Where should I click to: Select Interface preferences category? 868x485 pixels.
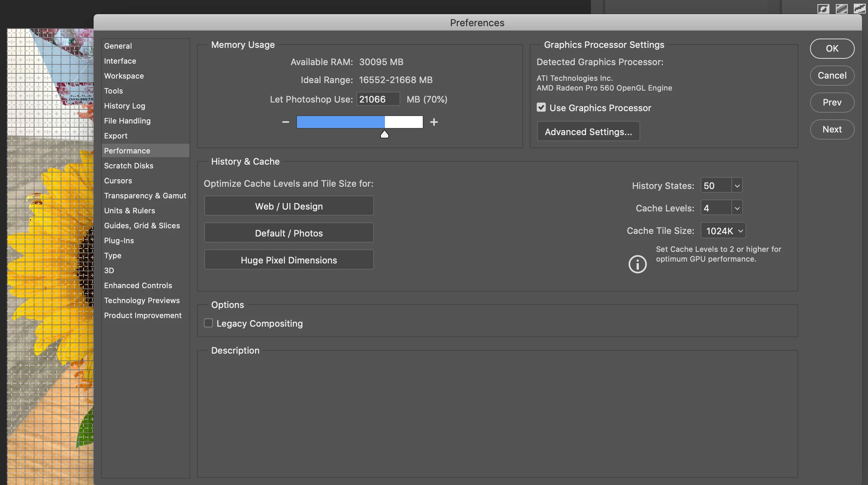pos(145,61)
